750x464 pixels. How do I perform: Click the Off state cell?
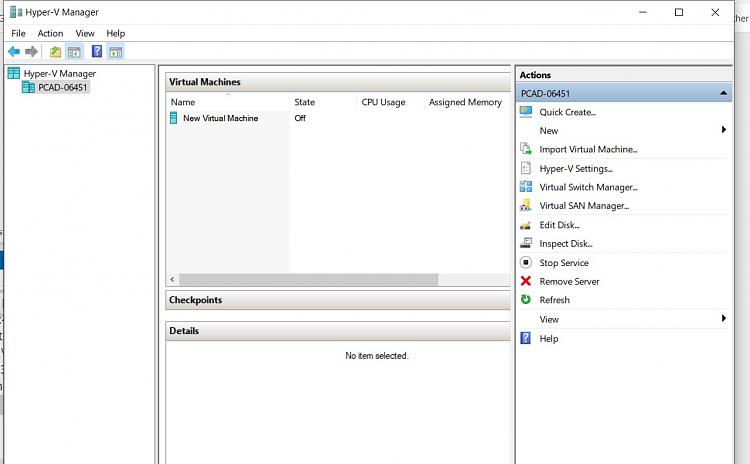pyautogui.click(x=300, y=118)
